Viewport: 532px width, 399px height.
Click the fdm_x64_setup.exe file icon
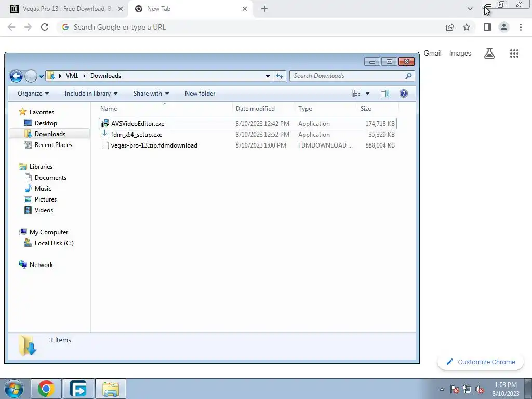click(x=105, y=135)
